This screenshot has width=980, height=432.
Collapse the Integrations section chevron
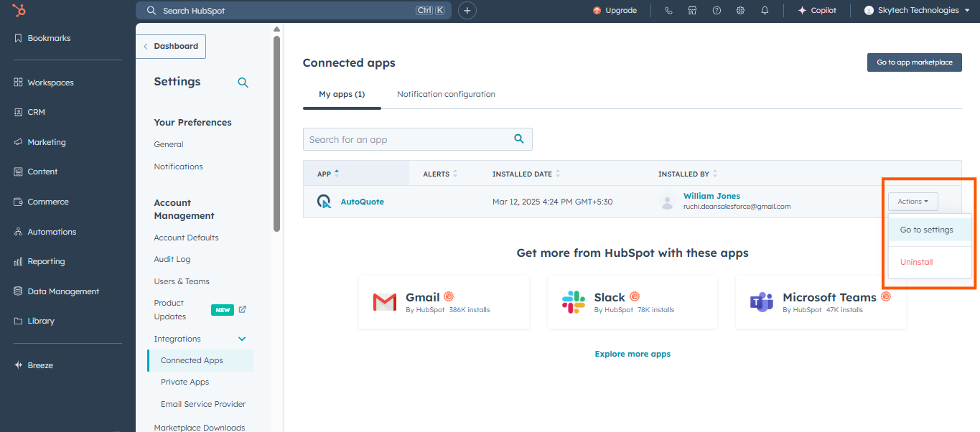point(242,339)
